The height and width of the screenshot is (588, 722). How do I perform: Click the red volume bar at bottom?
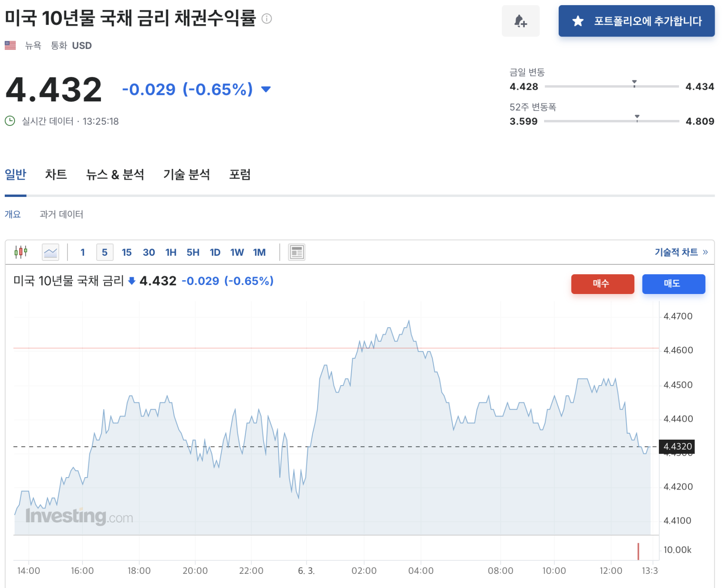point(638,551)
